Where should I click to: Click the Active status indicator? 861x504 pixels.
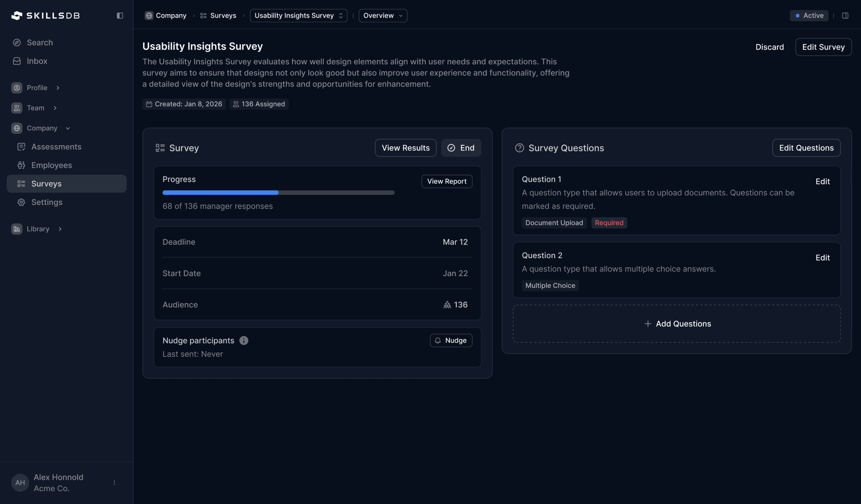click(809, 15)
